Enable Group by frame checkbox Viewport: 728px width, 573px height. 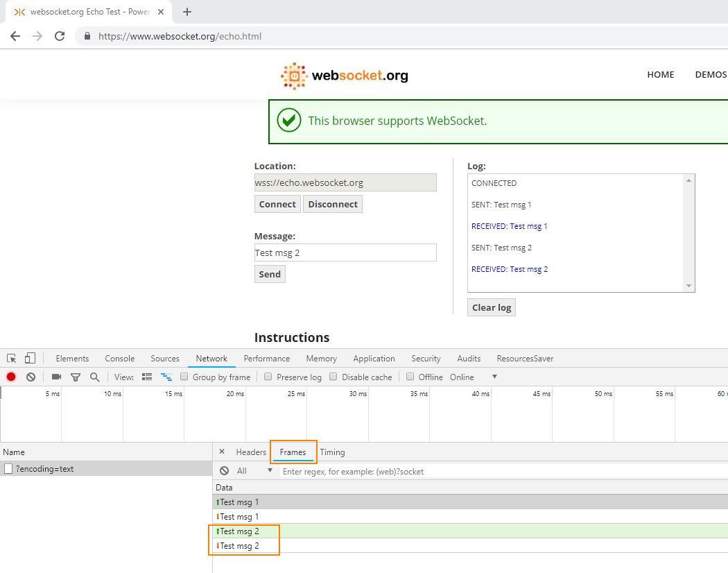pyautogui.click(x=184, y=377)
